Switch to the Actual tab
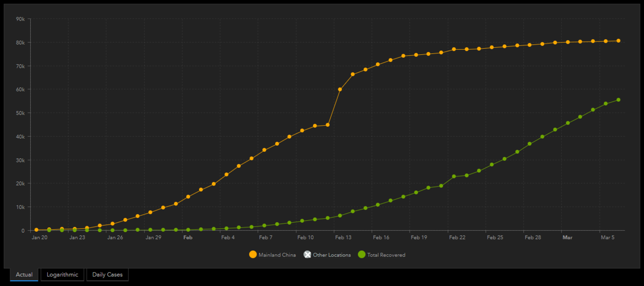The image size is (644, 286). click(x=24, y=274)
